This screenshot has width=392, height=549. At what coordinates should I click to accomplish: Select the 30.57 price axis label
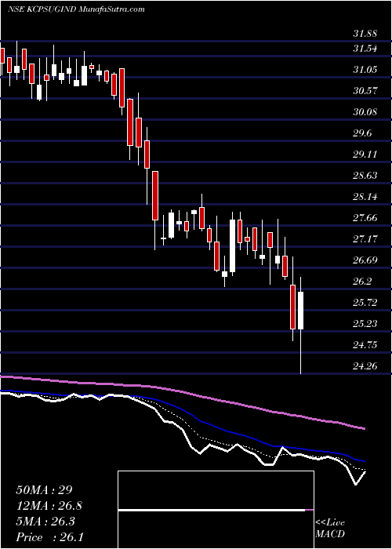coord(365,91)
